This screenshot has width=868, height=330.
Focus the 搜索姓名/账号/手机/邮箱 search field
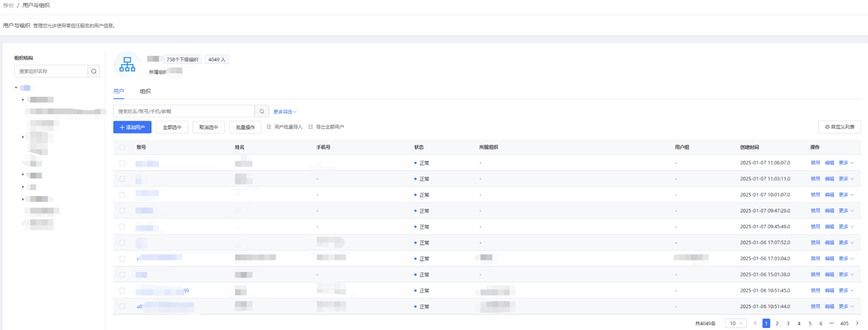tap(184, 112)
